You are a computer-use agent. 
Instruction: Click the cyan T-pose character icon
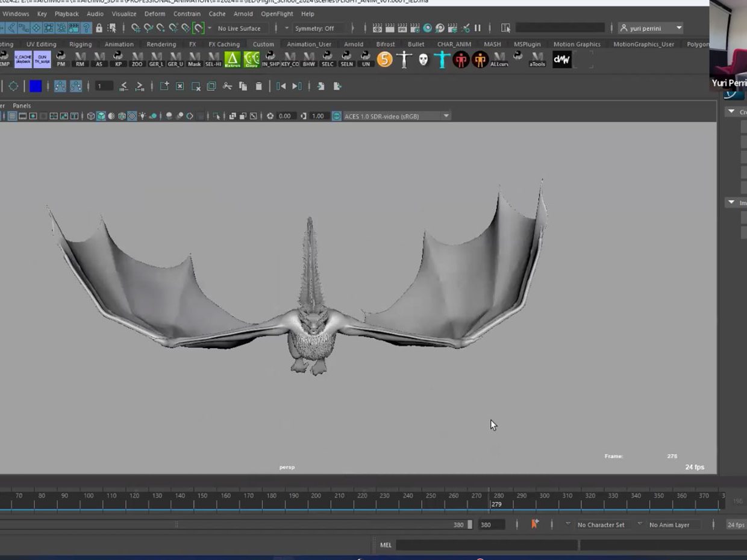[x=442, y=59]
